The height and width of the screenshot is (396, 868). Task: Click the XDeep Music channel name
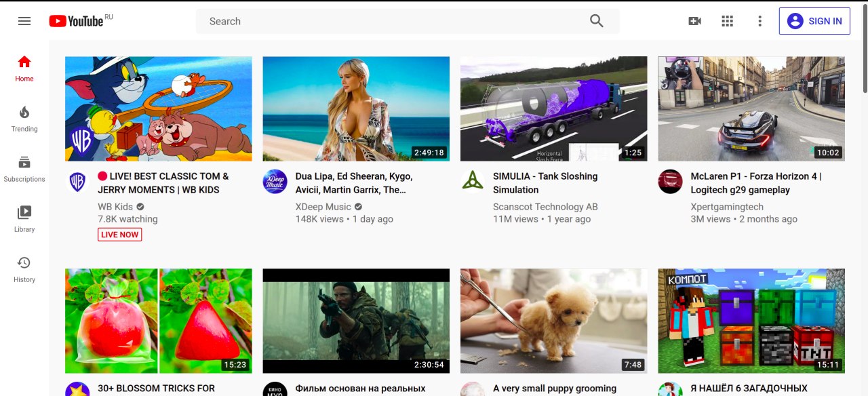[323, 207]
